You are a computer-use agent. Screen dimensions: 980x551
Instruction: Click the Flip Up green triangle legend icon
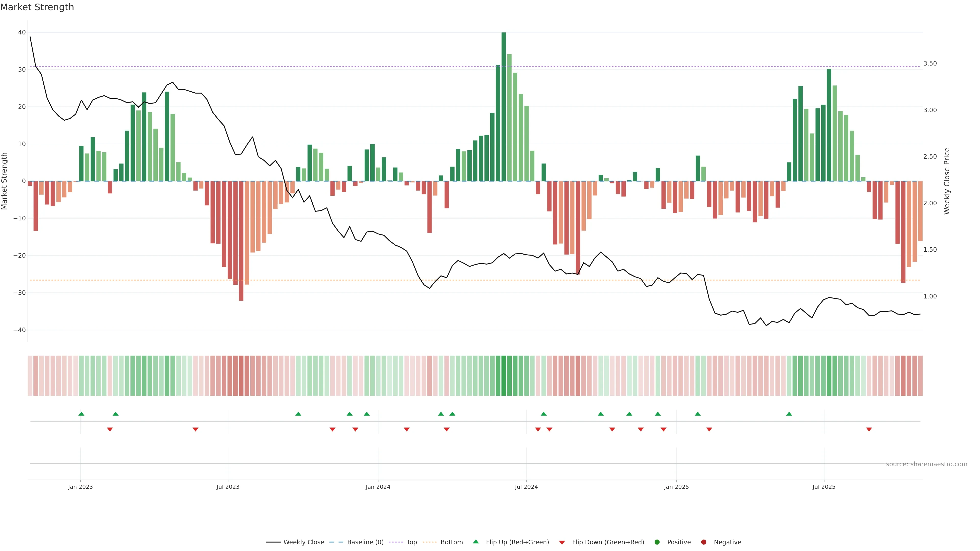tap(475, 542)
